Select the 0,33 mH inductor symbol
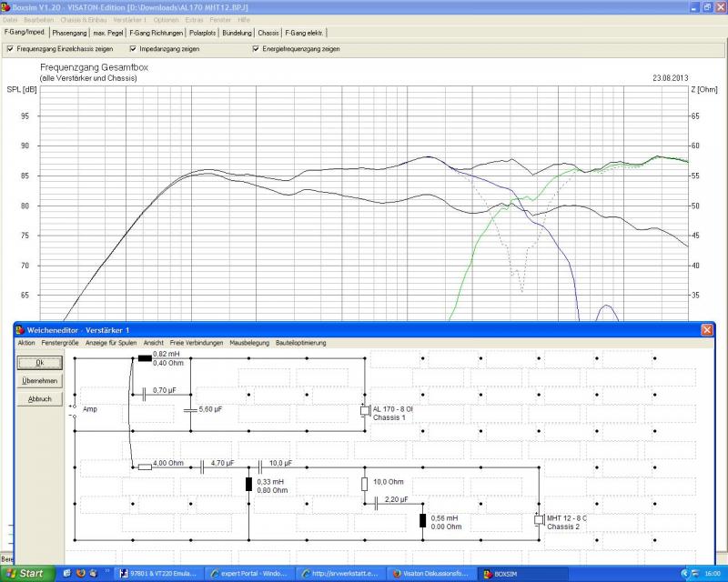The height and width of the screenshot is (582, 728). [248, 484]
